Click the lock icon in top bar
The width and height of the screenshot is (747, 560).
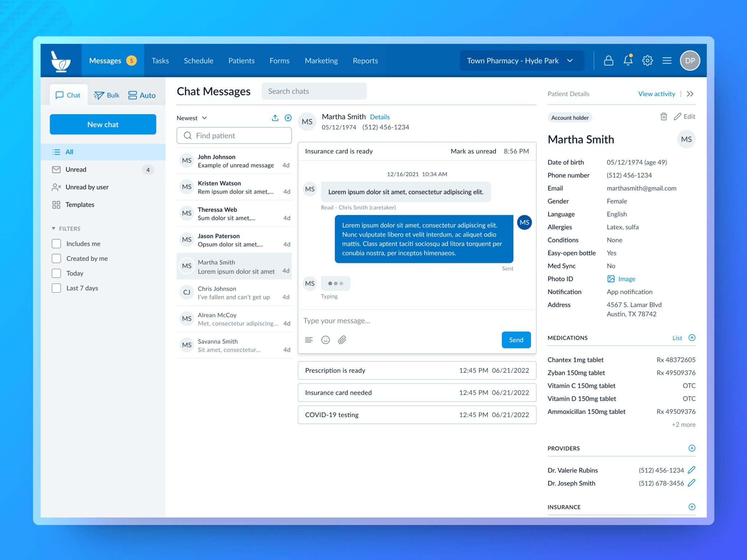[608, 61]
